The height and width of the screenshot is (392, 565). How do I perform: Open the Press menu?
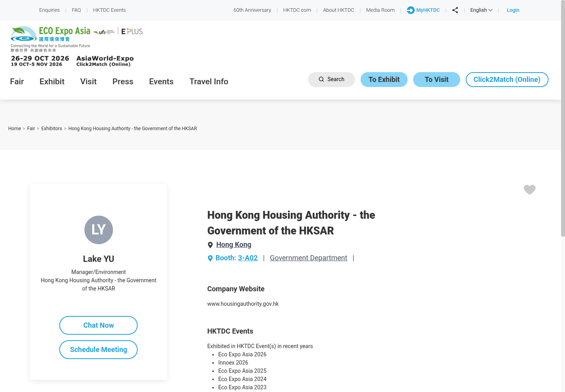(123, 82)
